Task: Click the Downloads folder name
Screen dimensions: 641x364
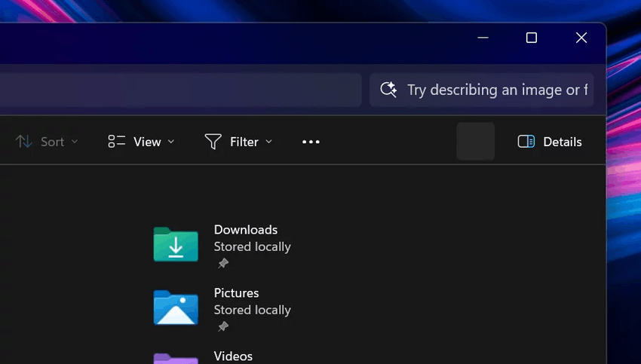Action: 246,230
